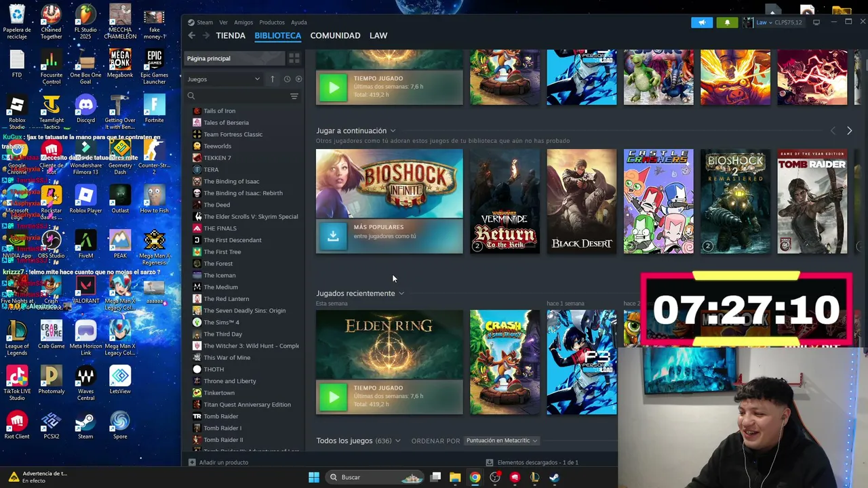Open the Steam announcements megaphone button

click(702, 22)
